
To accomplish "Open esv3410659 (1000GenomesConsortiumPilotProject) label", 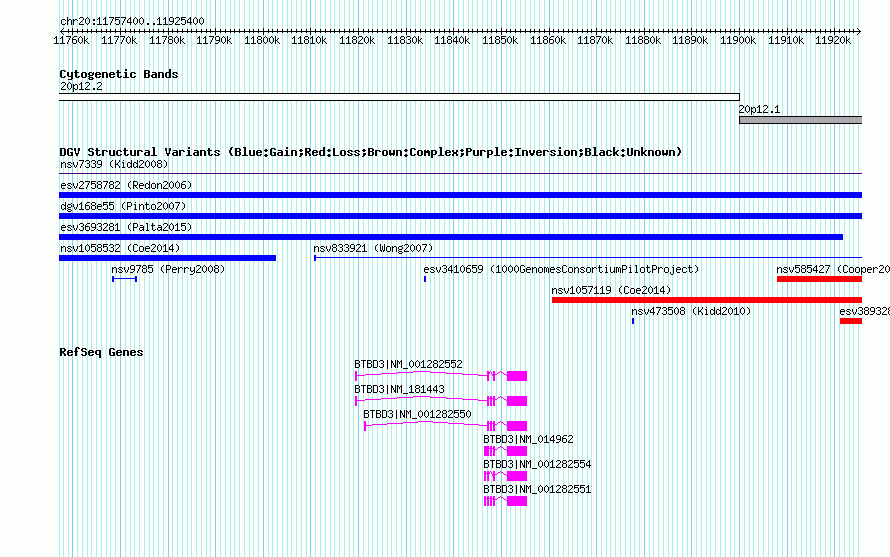I will coord(561,269).
